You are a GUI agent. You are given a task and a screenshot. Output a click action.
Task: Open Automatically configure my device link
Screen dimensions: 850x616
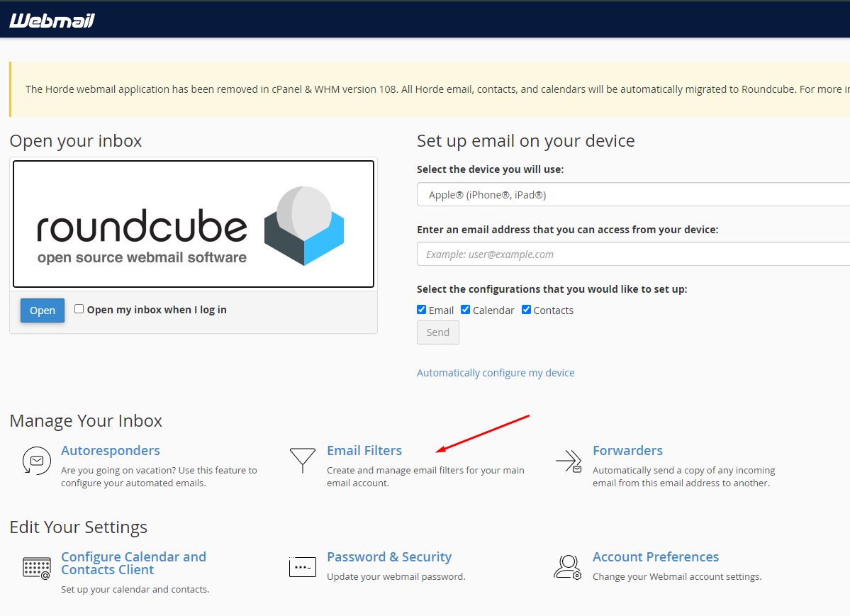click(496, 373)
